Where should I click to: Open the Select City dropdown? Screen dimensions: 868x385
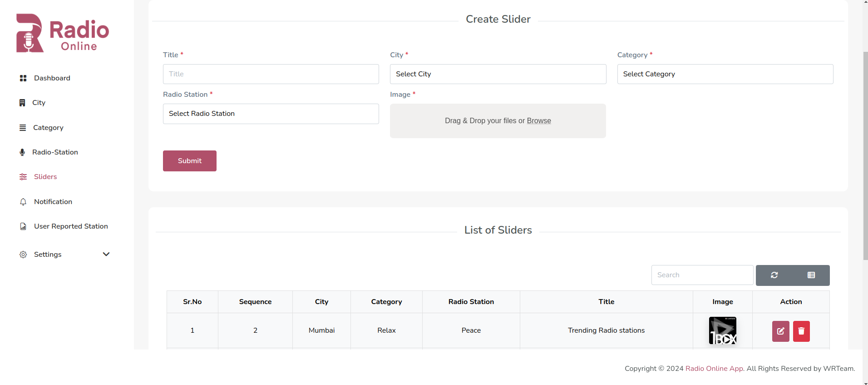pos(498,74)
